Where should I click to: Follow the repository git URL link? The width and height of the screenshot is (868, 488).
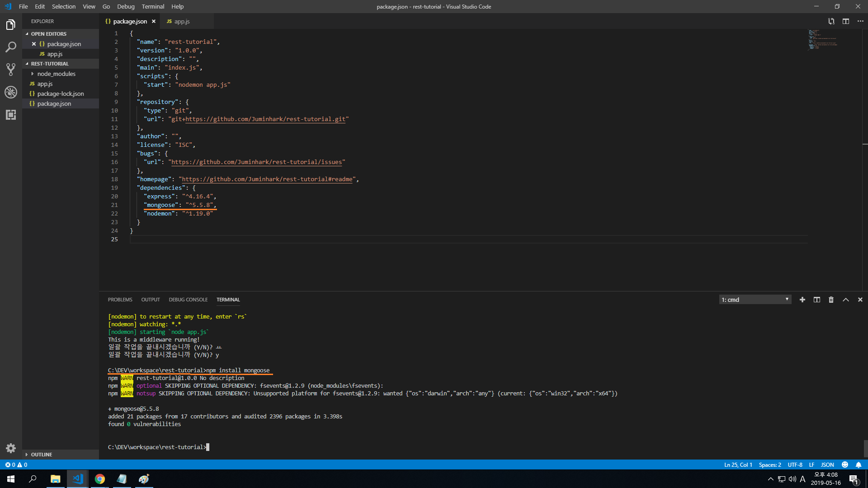pos(265,119)
